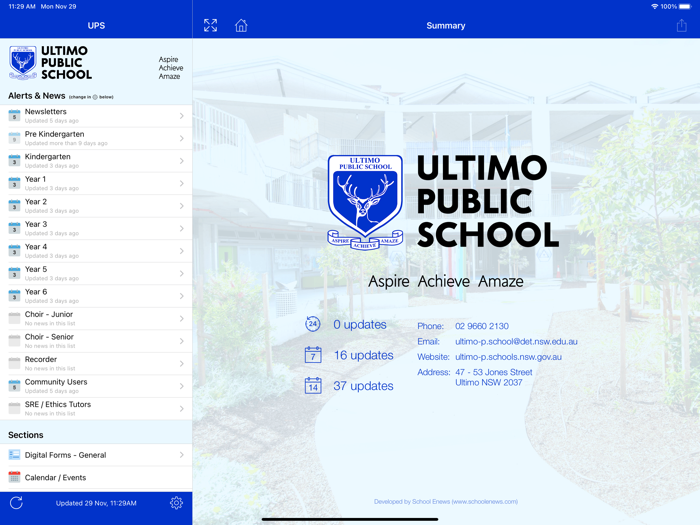Expand Pre Kindergarten chevron
Image resolution: width=700 pixels, height=525 pixels.
pyautogui.click(x=182, y=138)
